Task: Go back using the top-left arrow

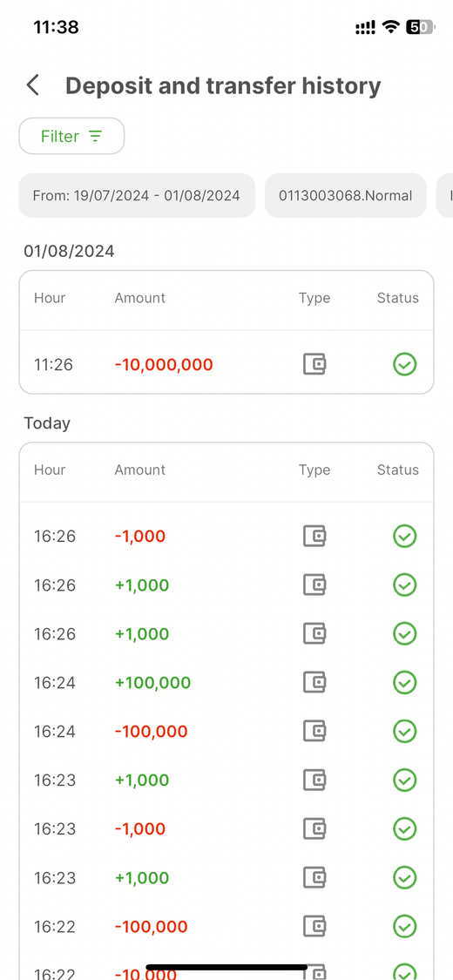Action: coord(32,85)
